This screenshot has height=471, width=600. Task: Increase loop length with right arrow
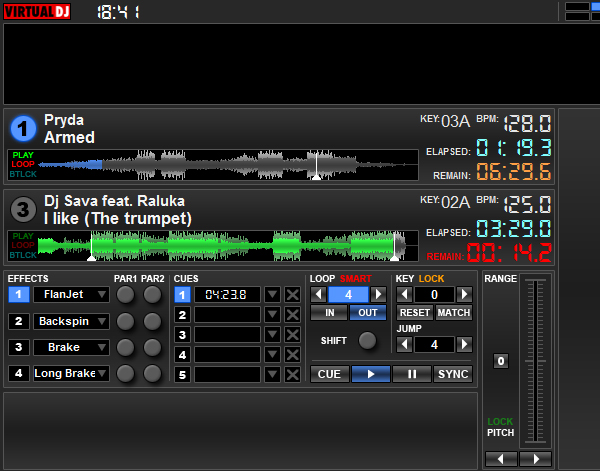(x=378, y=294)
